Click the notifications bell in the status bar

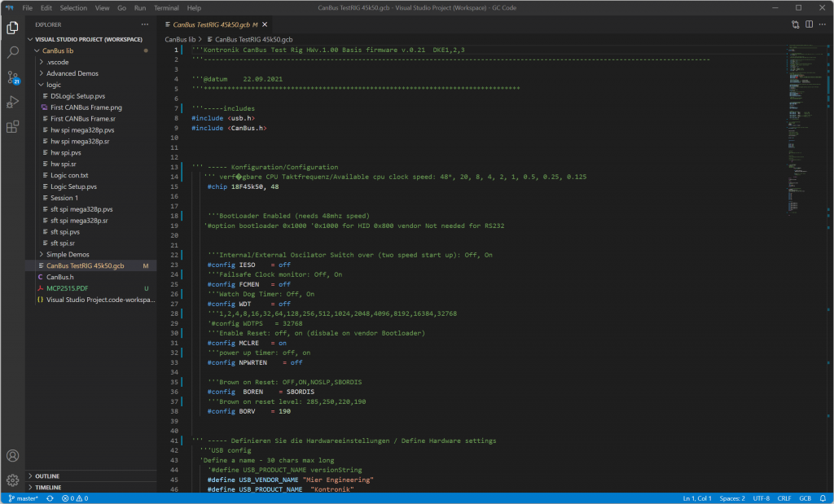click(822, 497)
